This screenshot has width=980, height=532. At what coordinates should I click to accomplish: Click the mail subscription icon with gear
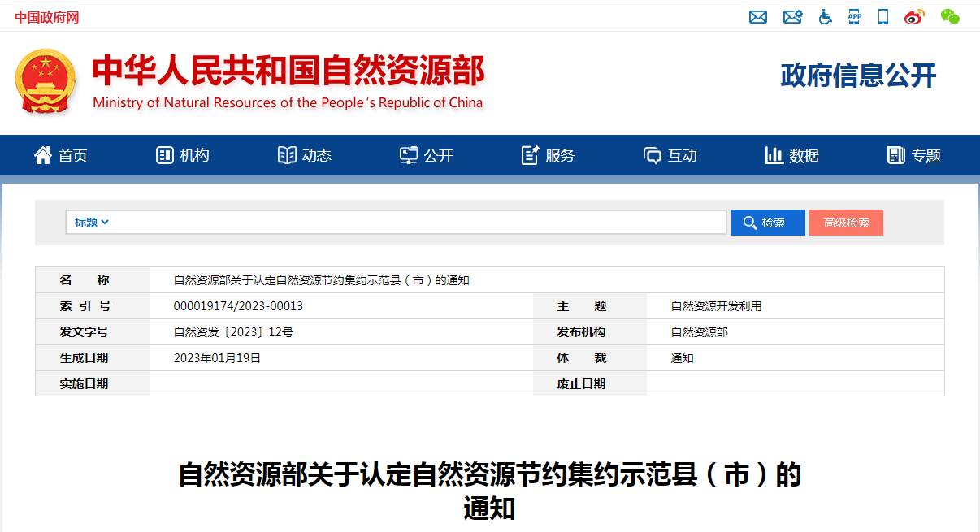pyautogui.click(x=792, y=17)
